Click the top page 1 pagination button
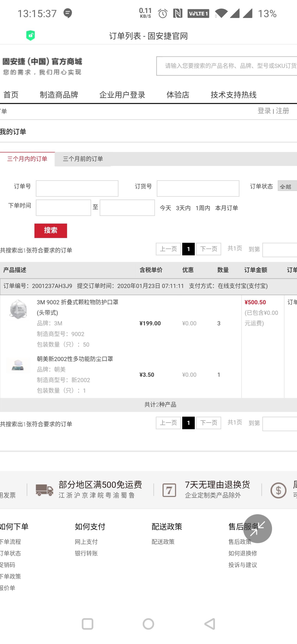 pyautogui.click(x=188, y=249)
